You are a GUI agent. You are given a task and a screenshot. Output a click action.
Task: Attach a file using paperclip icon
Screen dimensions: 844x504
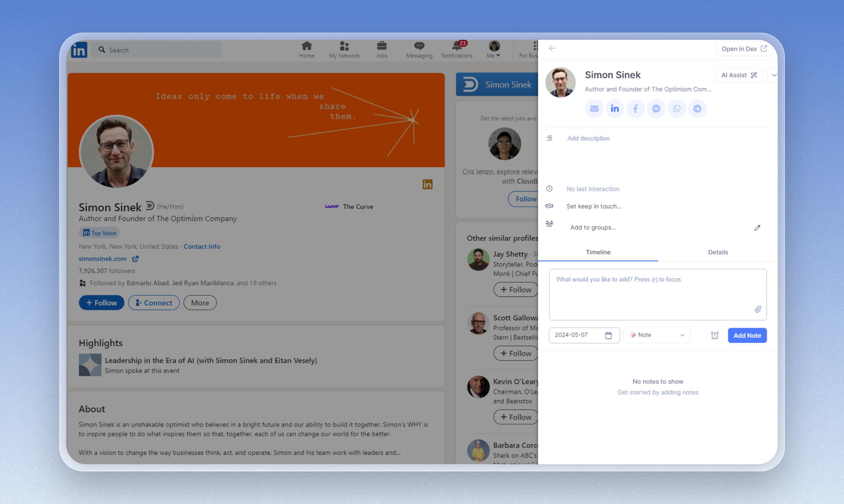point(758,309)
